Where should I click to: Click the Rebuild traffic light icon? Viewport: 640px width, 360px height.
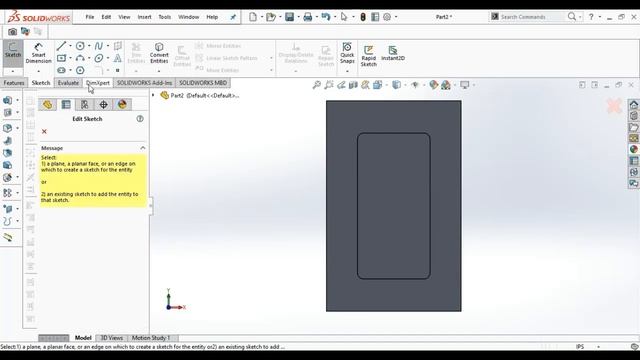pos(363,17)
